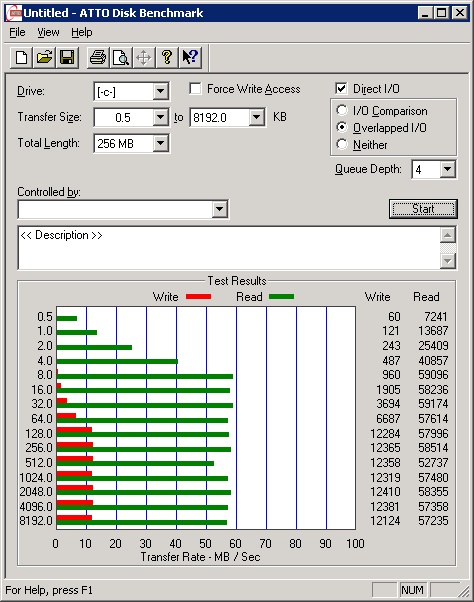Choose the Neither radio option

tap(342, 144)
